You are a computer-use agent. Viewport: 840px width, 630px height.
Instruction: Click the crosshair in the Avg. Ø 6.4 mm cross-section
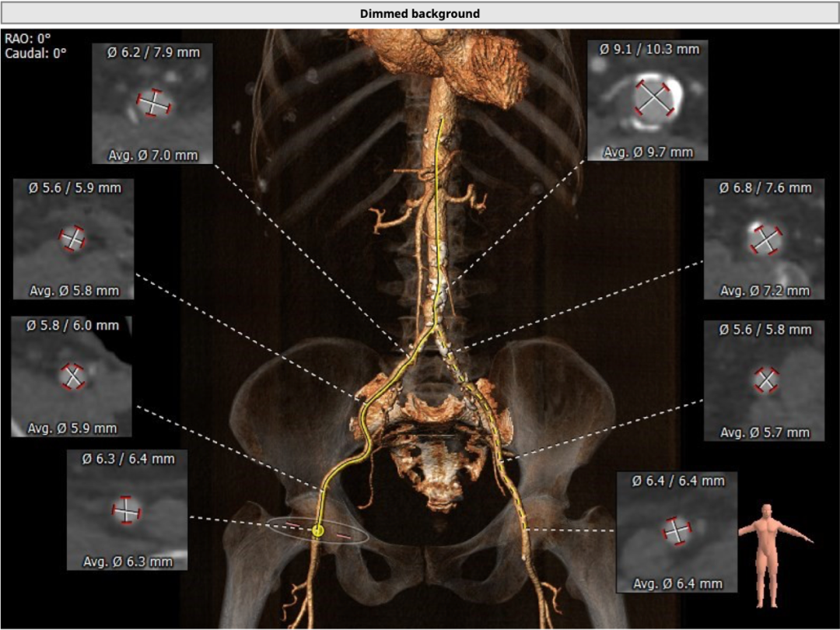(x=676, y=530)
